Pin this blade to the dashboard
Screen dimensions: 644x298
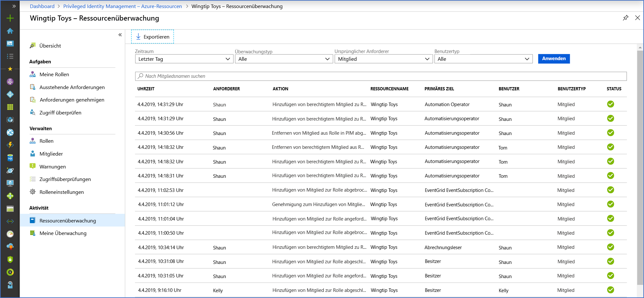[625, 18]
